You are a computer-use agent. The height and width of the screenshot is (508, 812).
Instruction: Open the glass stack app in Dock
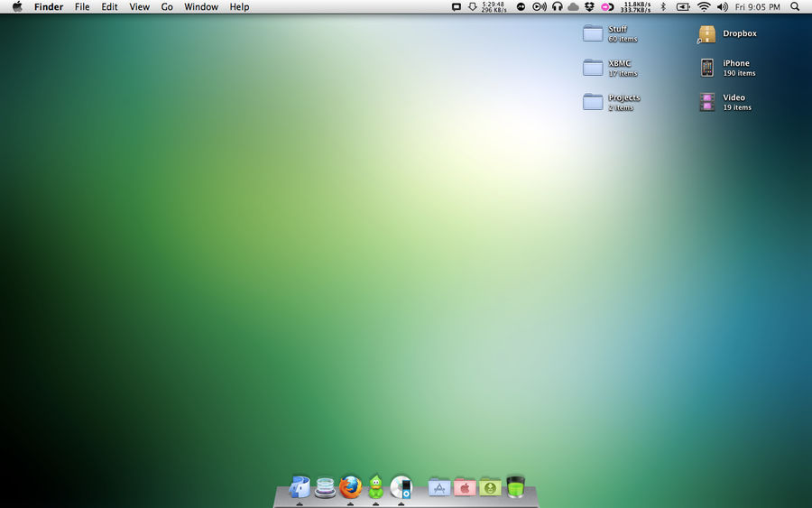[x=325, y=487]
